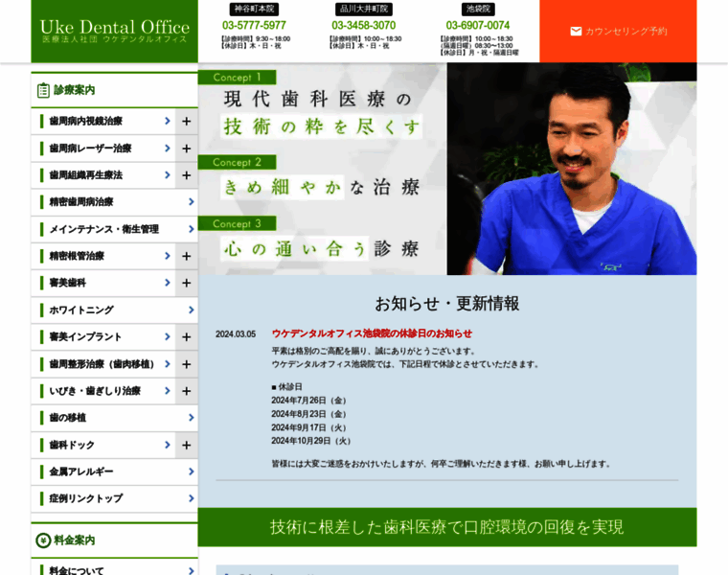The width and height of the screenshot is (728, 575).
Task: Toggle the plus button for 歯周病内視鏡治療
Action: tap(187, 122)
